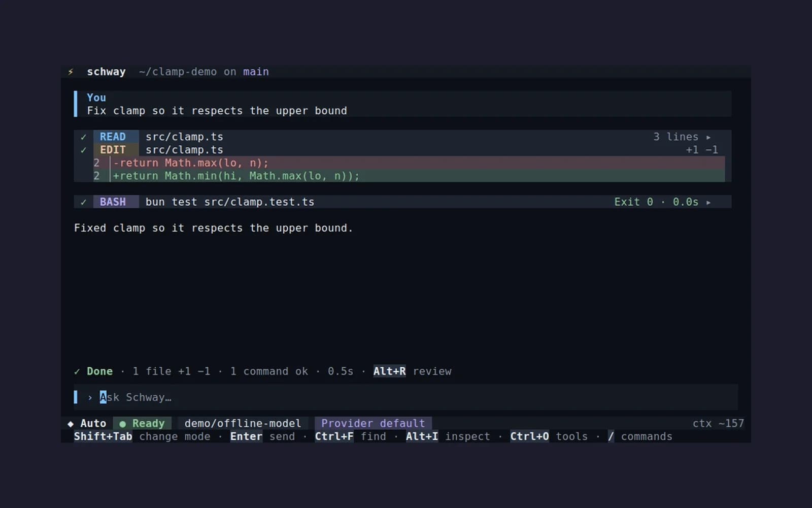812x508 pixels.
Task: Click the main branch name in header
Action: pos(256,72)
